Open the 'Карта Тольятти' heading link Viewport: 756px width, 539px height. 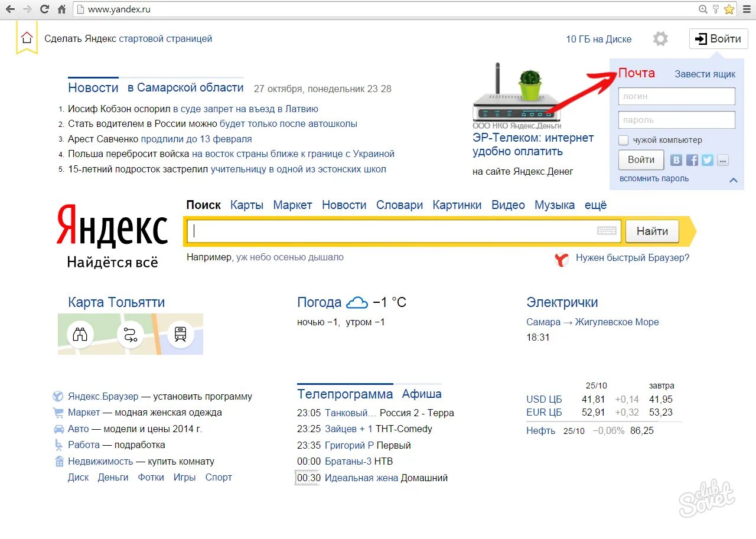pos(116,302)
